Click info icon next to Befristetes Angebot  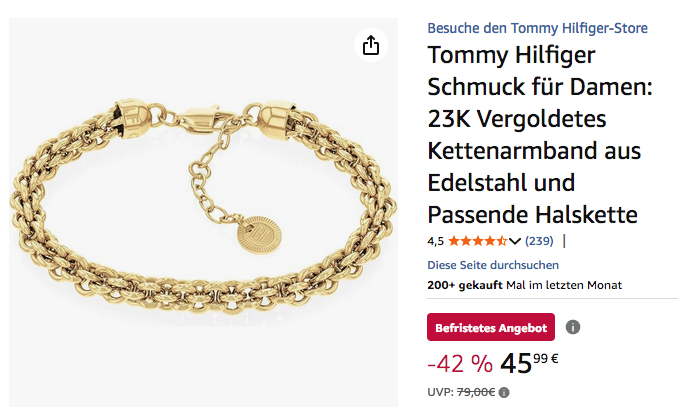coord(573,327)
